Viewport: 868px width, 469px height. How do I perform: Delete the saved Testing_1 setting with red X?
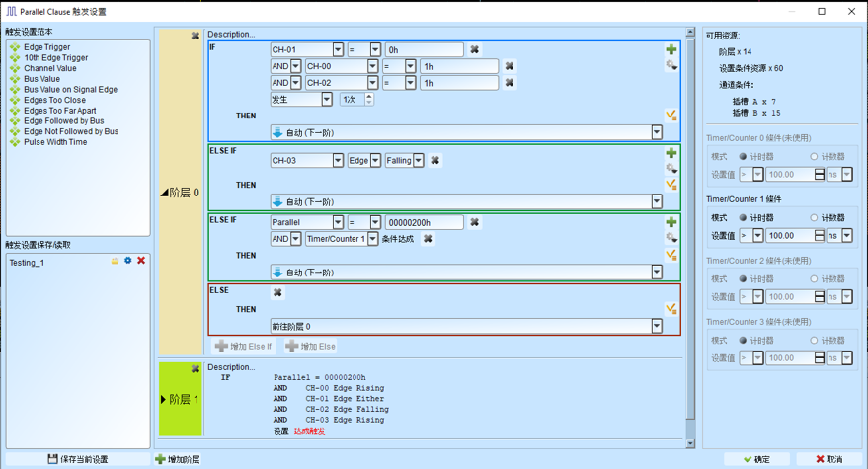[x=141, y=261]
